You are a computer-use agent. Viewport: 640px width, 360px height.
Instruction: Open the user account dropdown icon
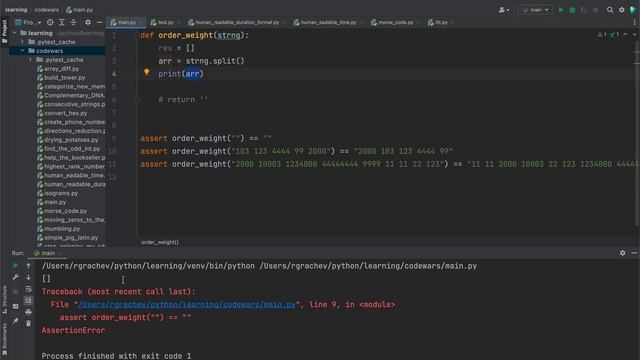point(504,10)
